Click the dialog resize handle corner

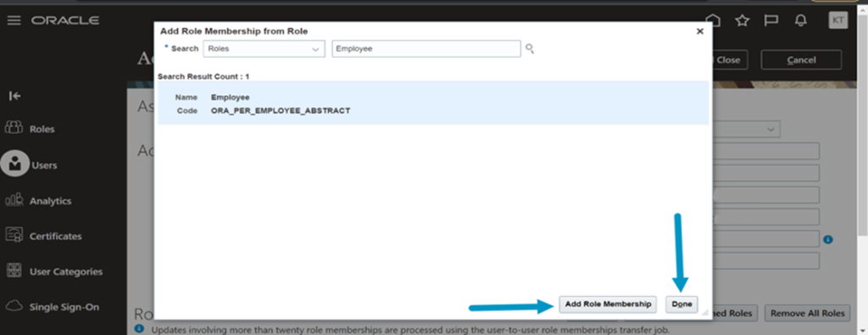[704, 313]
